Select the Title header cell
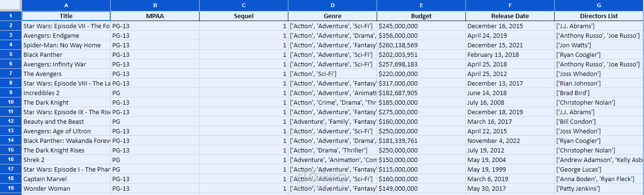Image resolution: width=644 pixels, height=195 pixels. pos(66,16)
